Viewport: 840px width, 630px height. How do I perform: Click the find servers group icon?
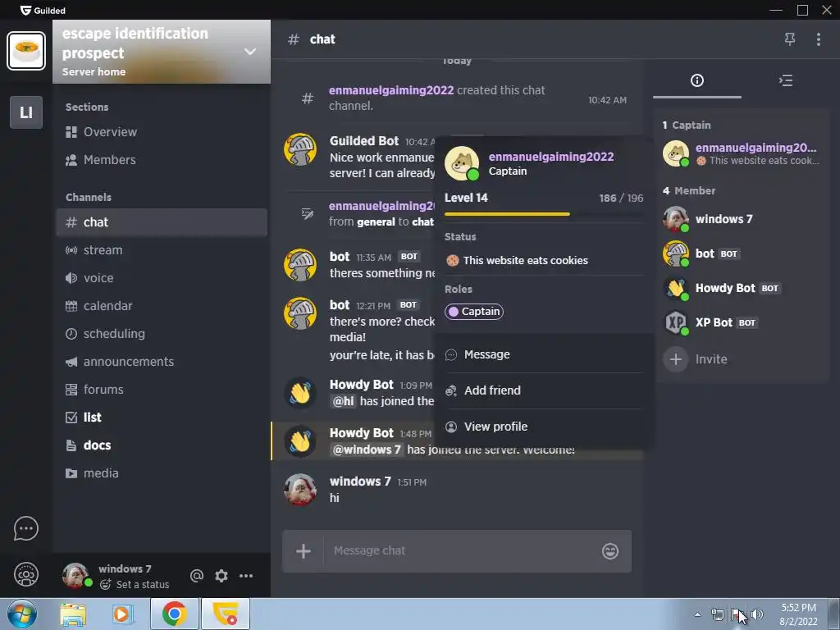(x=25, y=575)
